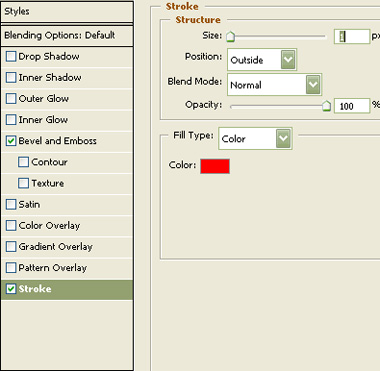Open the Fill Type dropdown showing Color
This screenshot has width=380, height=371.
coord(255,138)
